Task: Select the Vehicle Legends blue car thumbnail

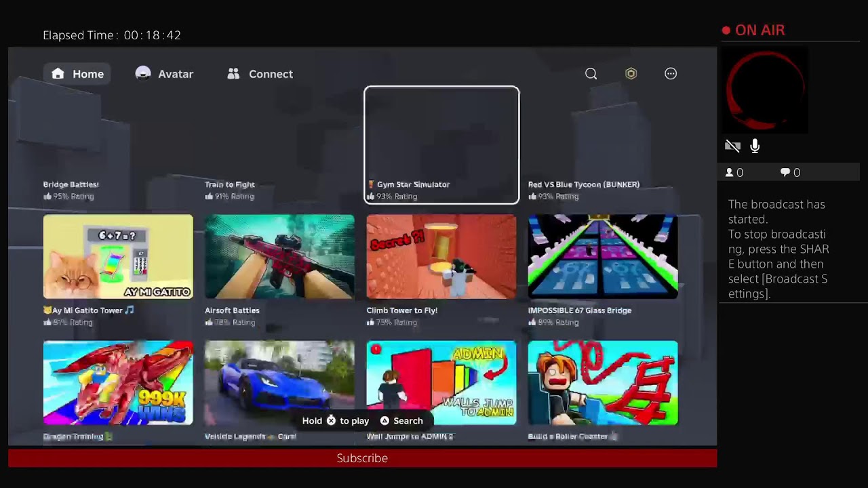Action: [279, 383]
